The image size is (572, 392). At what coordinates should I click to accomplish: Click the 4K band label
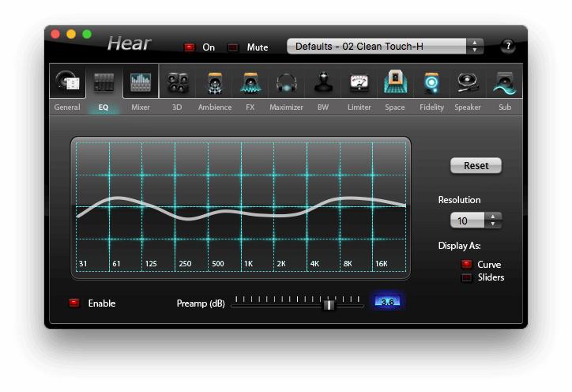314,263
